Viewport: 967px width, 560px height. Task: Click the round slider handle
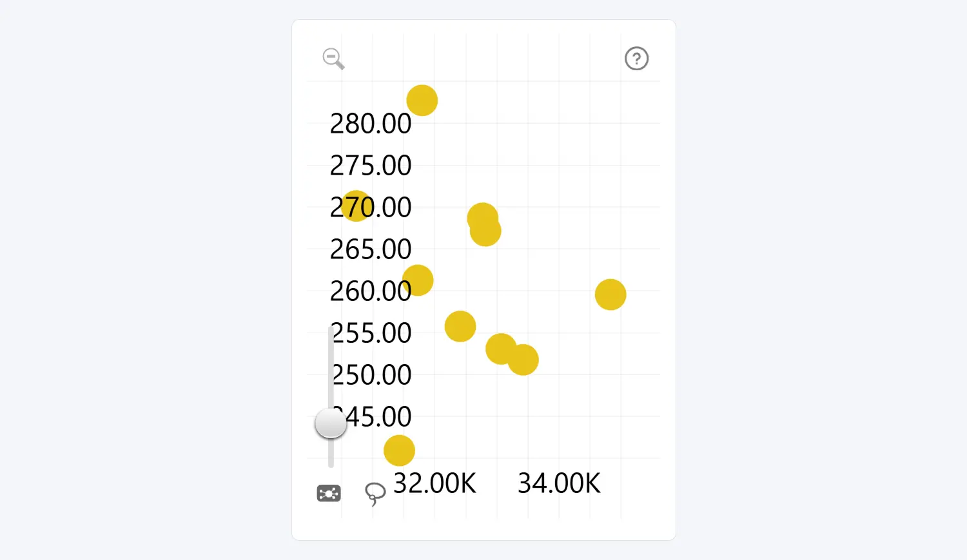[x=330, y=423]
